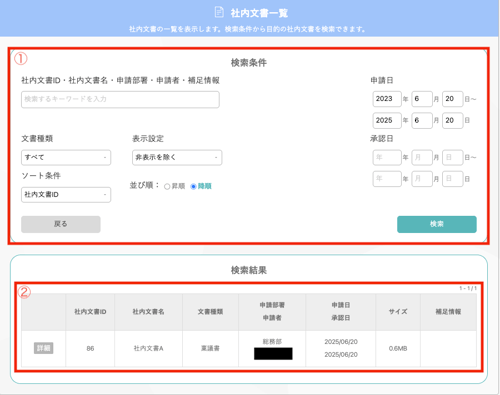Click the 承認日 start month field
Image resolution: width=500 pixels, height=395 pixels.
(422, 157)
